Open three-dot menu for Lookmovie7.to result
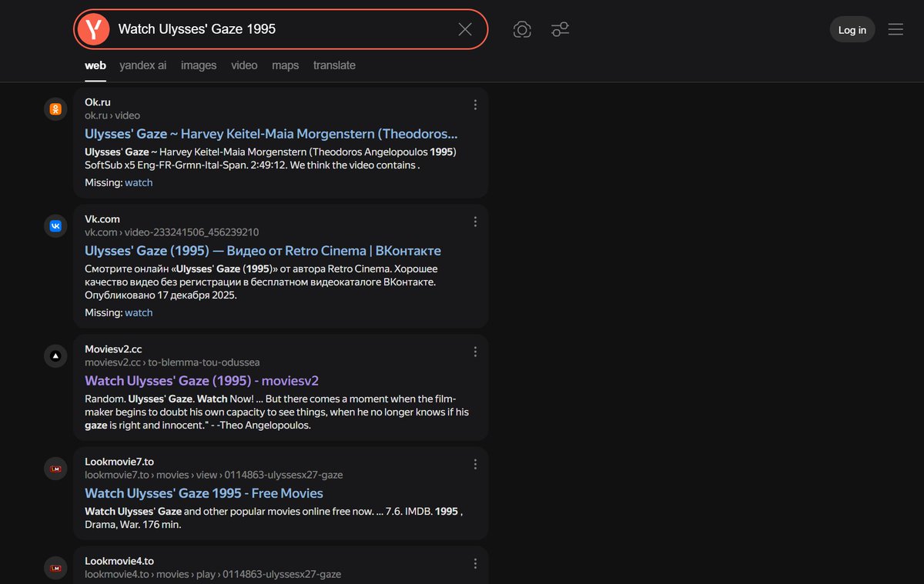This screenshot has height=584, width=924. pyautogui.click(x=475, y=464)
